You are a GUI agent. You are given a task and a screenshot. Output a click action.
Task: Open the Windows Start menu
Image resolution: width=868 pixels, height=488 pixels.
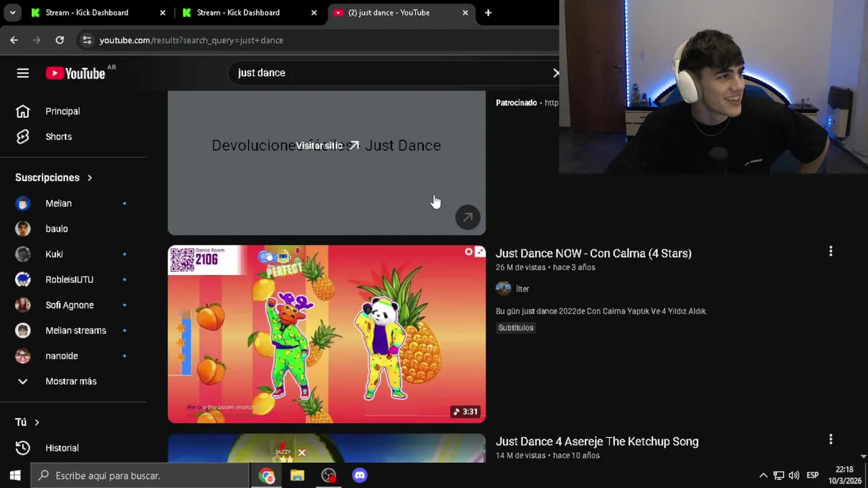[x=15, y=476]
